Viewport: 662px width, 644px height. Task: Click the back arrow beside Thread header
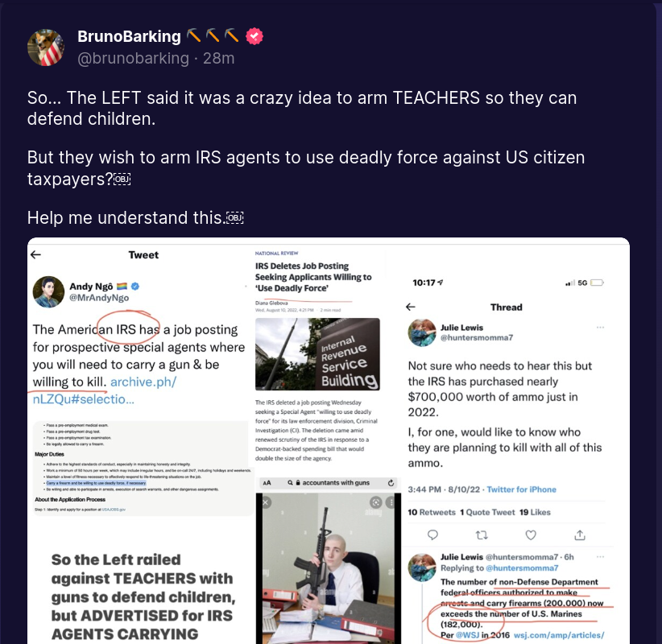411,307
